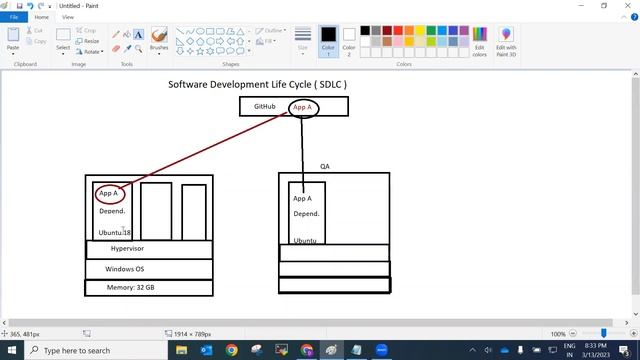Click the Save icon in title bar
Screen dimensions: 640x360
[19, 6]
